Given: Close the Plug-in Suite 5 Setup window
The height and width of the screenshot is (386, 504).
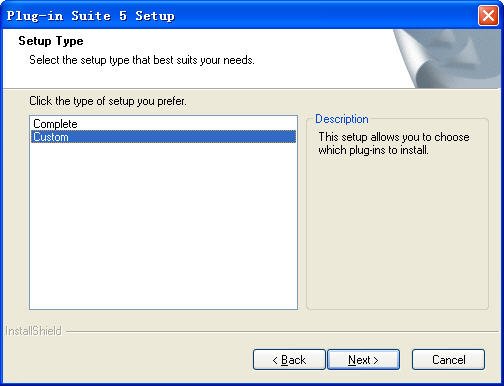Looking at the screenshot, I should [488, 16].
